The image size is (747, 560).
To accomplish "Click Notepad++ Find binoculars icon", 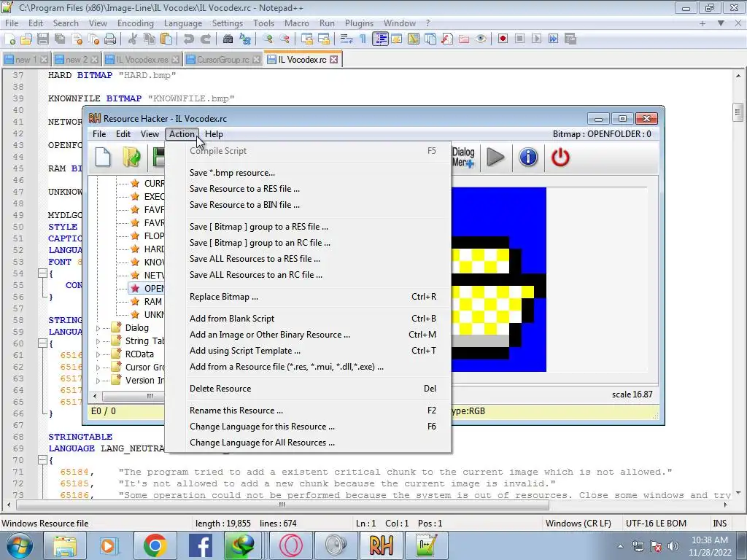I will click(228, 39).
